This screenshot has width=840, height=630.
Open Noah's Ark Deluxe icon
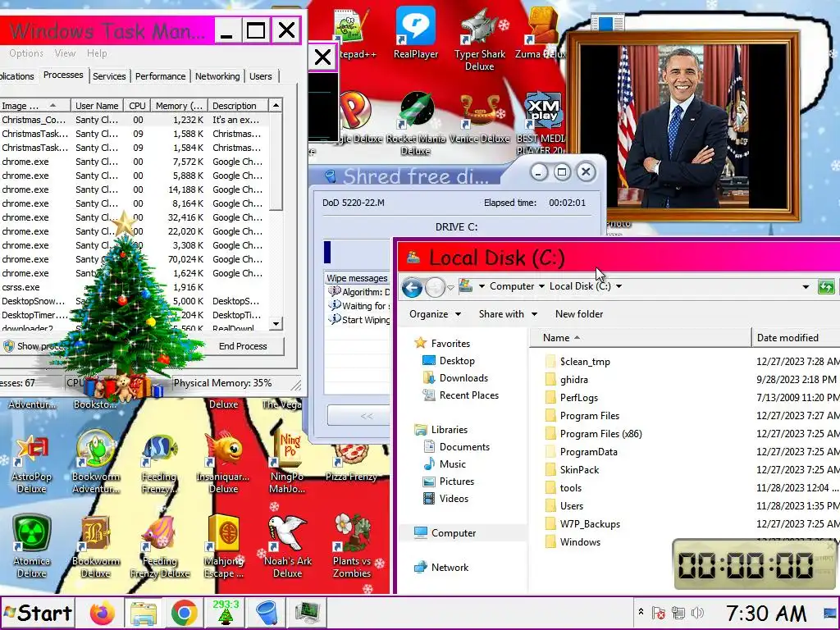287,546
